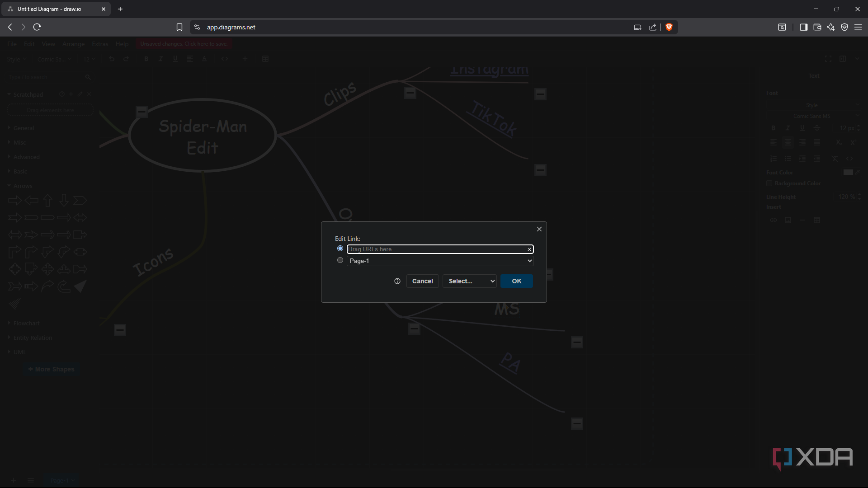
Task: Close the Untitled Diagram tab
Action: coord(103,9)
